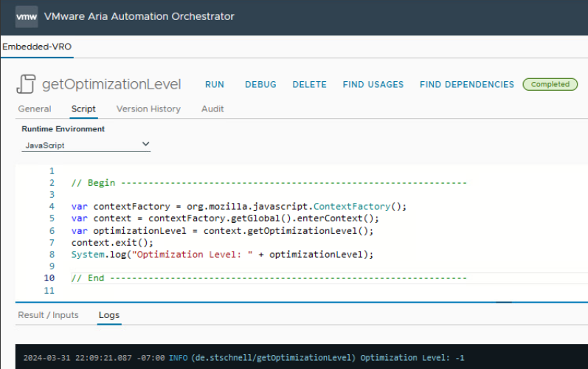Click line number 1 in editor gutter
Image resolution: width=588 pixels, height=369 pixels.
pyautogui.click(x=52, y=171)
